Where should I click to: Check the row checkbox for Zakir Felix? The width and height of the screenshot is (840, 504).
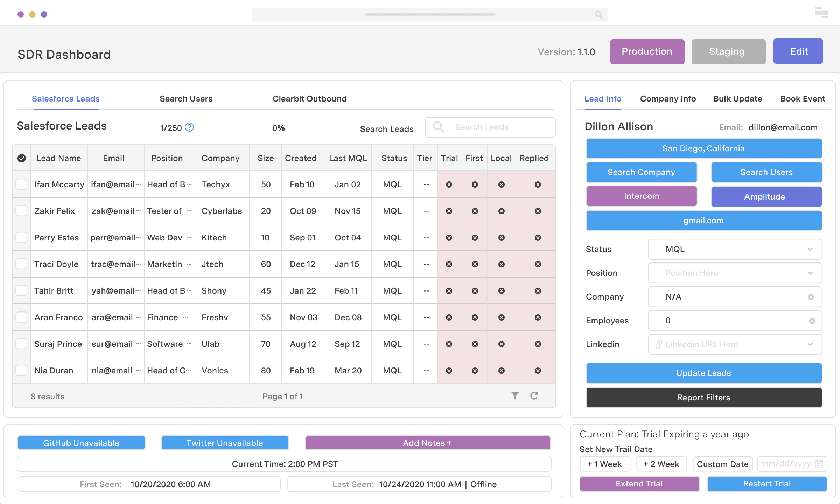22,211
